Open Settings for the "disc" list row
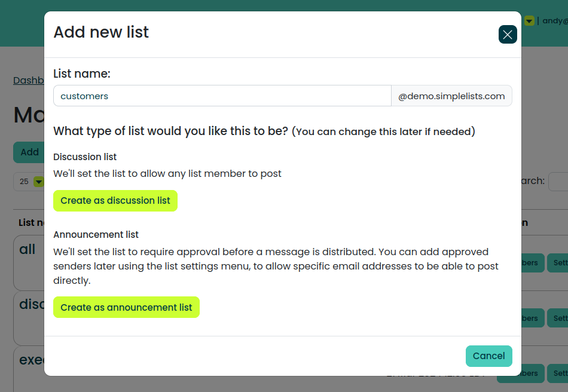 tap(560, 318)
